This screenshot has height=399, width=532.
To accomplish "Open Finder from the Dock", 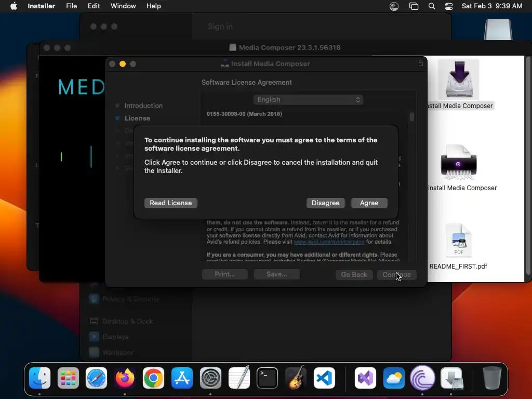I will 39,378.
